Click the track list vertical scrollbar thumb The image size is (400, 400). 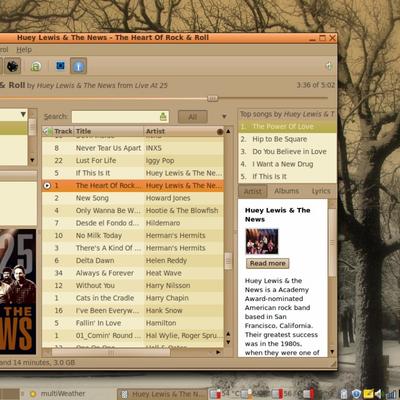click(x=228, y=261)
